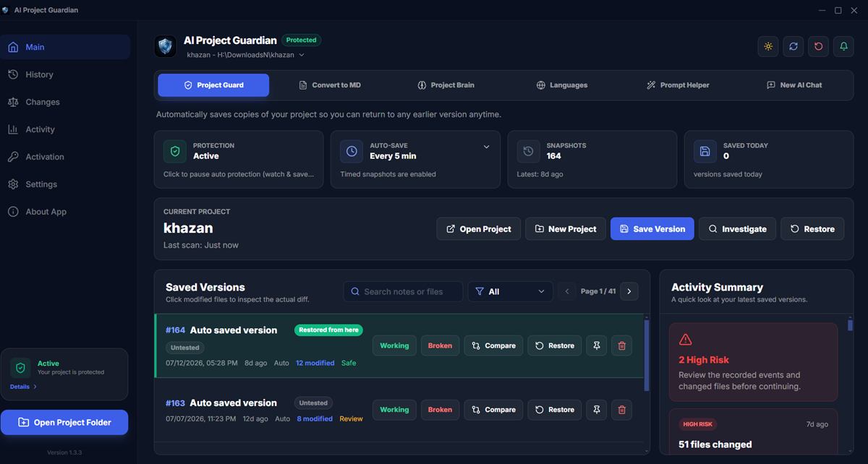Mark version #164 as Broken
The image size is (868, 464).
[440, 345]
